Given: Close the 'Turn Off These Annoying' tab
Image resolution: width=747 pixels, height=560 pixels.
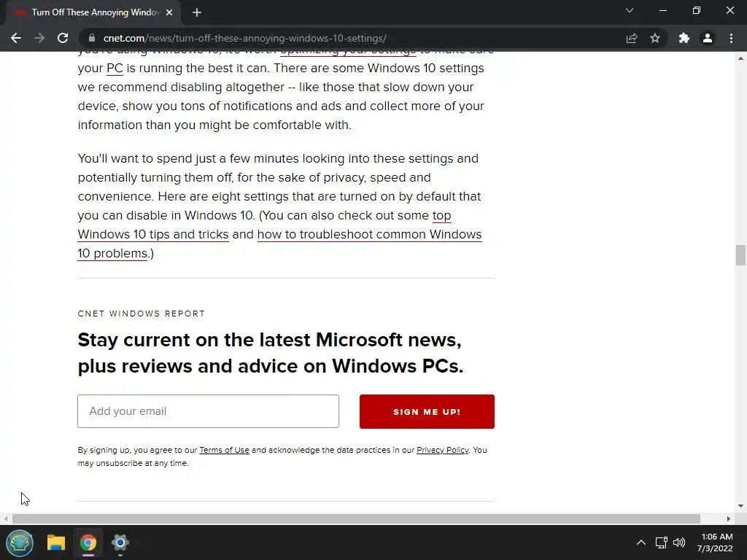Looking at the screenshot, I should (x=169, y=13).
